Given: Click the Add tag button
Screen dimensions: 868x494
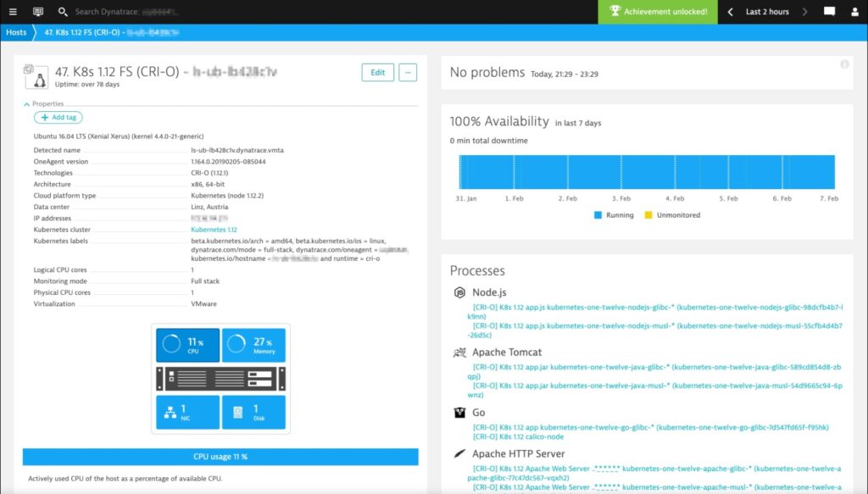Looking at the screenshot, I should point(58,117).
